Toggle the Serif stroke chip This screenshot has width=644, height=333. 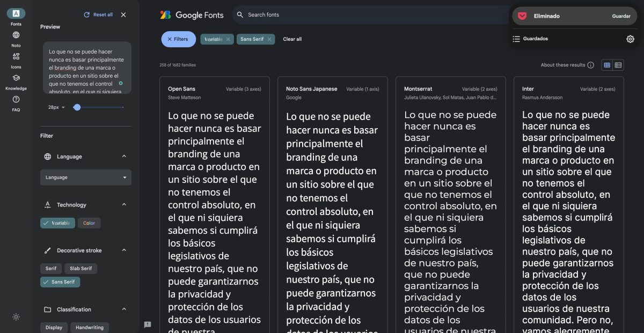coord(51,269)
